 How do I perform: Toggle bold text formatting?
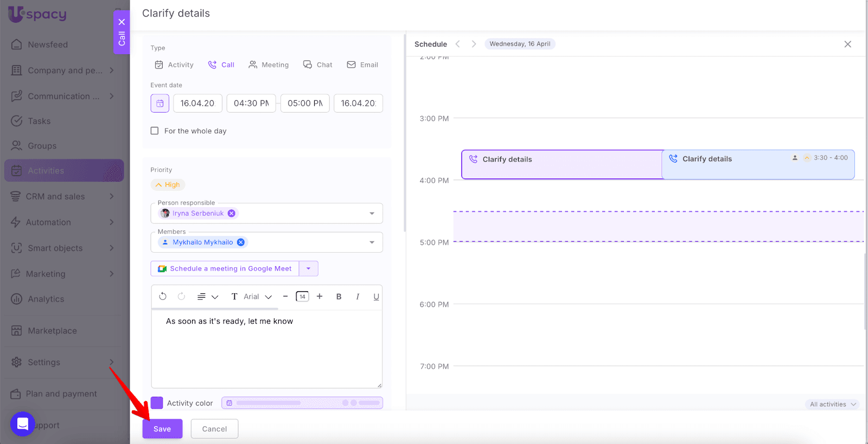(x=339, y=297)
